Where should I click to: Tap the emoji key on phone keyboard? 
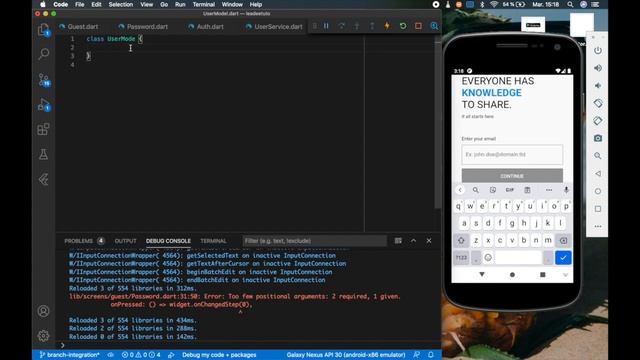[488, 258]
